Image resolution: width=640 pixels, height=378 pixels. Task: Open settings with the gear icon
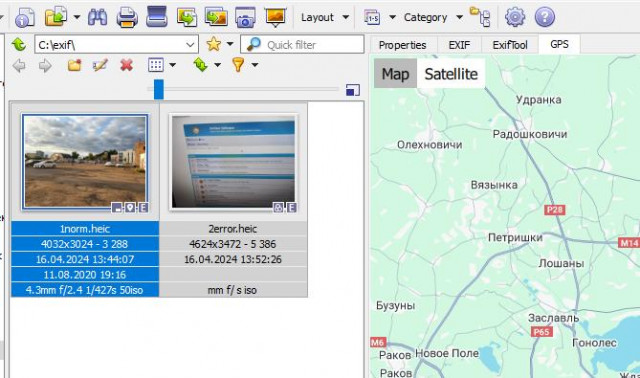(x=515, y=17)
